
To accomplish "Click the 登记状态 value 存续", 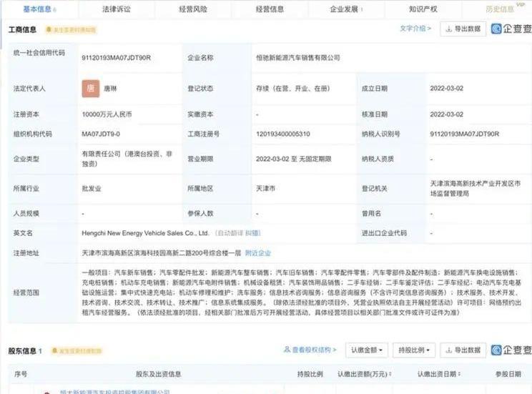I will pyautogui.click(x=292, y=89).
